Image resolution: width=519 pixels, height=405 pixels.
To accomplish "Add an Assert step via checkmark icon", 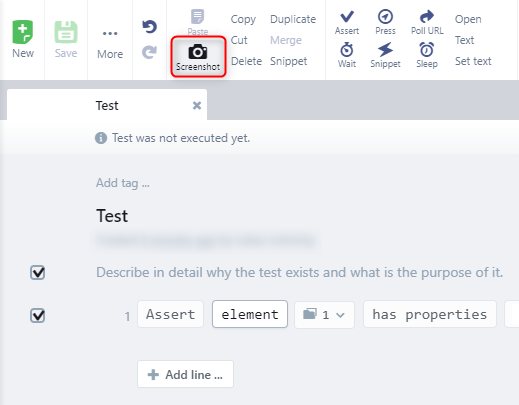I will coord(347,16).
